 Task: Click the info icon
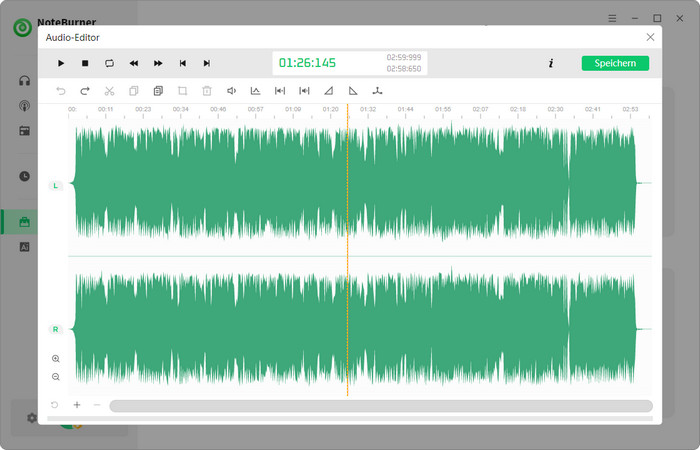[x=551, y=63]
